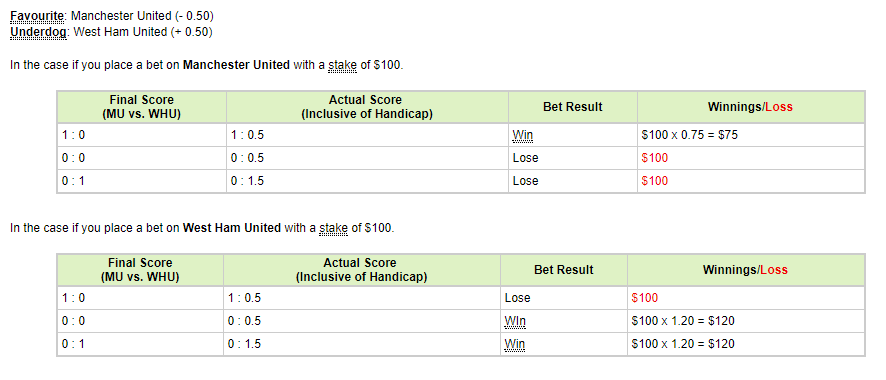The height and width of the screenshot is (380, 886).
Task: Select bold 'West Ham United' in bet sentence
Action: point(232,228)
